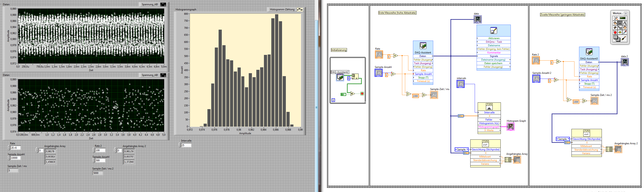This screenshot has width=644, height=192.
Task: Open the Spannung_AI0 plot legend of top graph
Action: (x=163, y=4)
